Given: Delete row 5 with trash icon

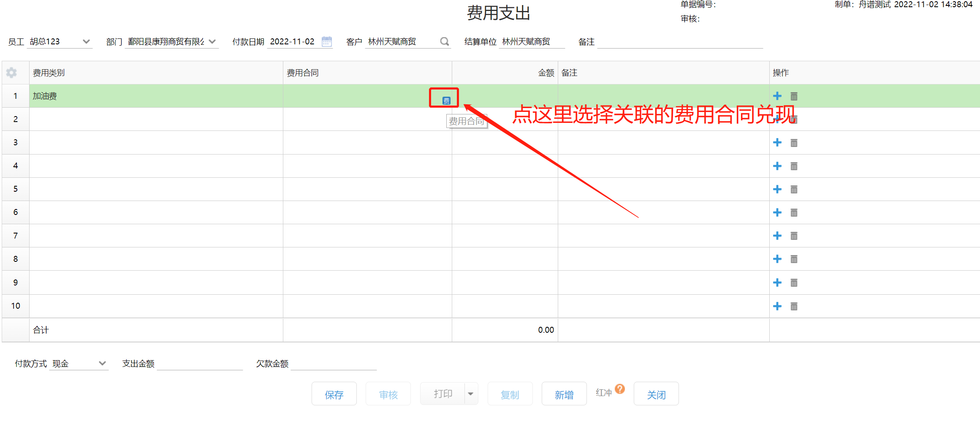Looking at the screenshot, I should [x=794, y=189].
